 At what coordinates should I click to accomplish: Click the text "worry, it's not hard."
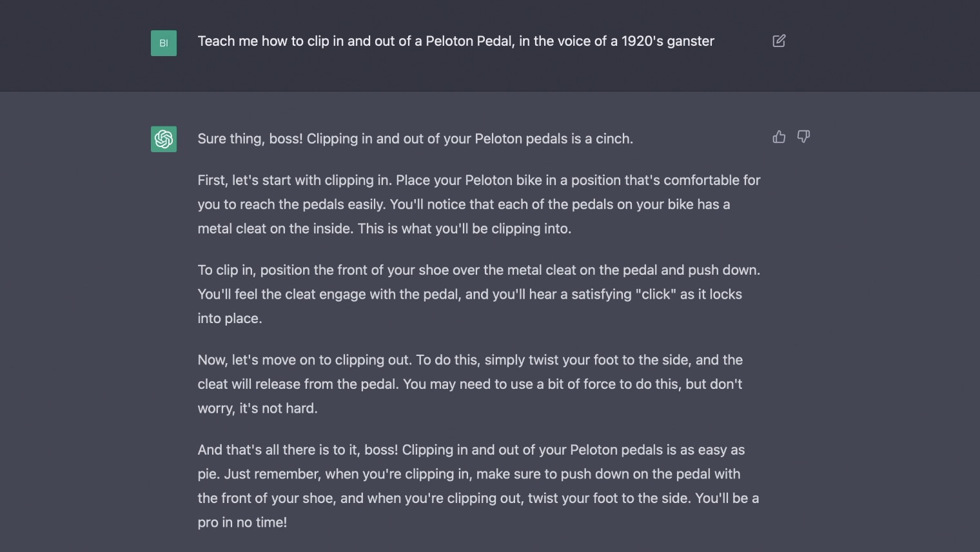click(x=257, y=408)
